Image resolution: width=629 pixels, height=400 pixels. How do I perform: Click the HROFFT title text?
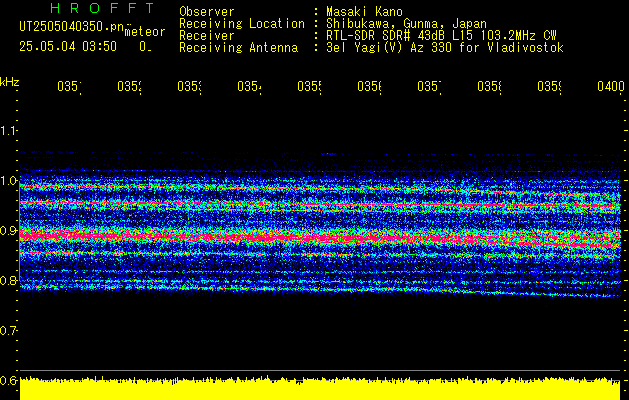click(x=102, y=8)
